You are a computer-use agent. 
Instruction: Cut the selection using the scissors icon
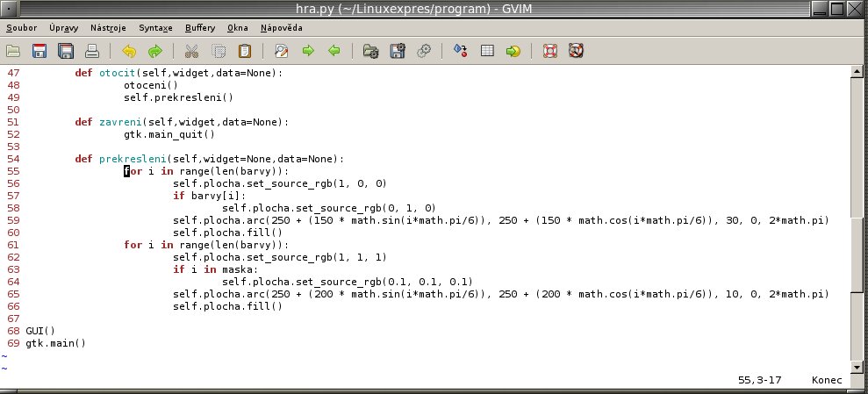191,52
